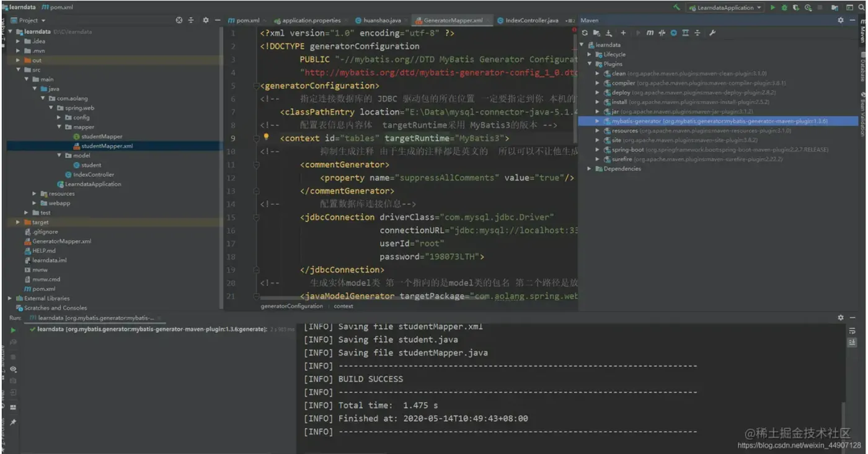Click line number 15 in editor gutter

(x=231, y=217)
